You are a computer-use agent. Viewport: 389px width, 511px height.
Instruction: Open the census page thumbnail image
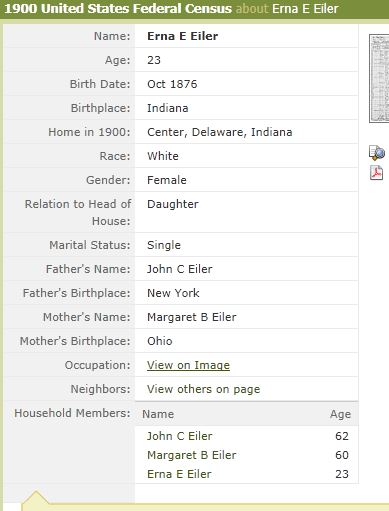pos(379,79)
